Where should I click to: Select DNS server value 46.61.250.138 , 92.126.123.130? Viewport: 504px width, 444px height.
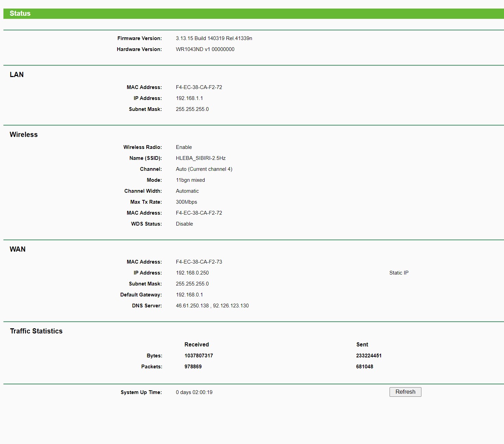pyautogui.click(x=212, y=306)
